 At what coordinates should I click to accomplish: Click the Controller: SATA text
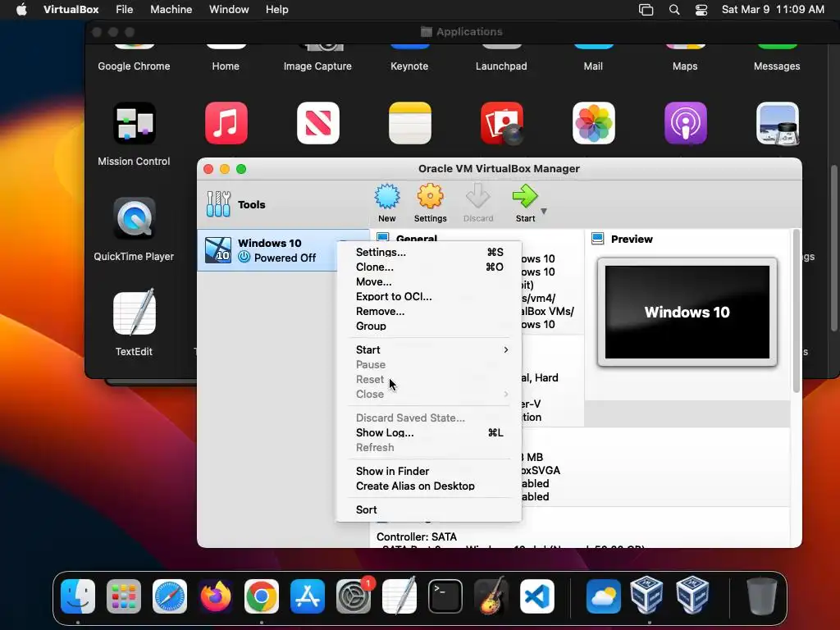pos(416,536)
